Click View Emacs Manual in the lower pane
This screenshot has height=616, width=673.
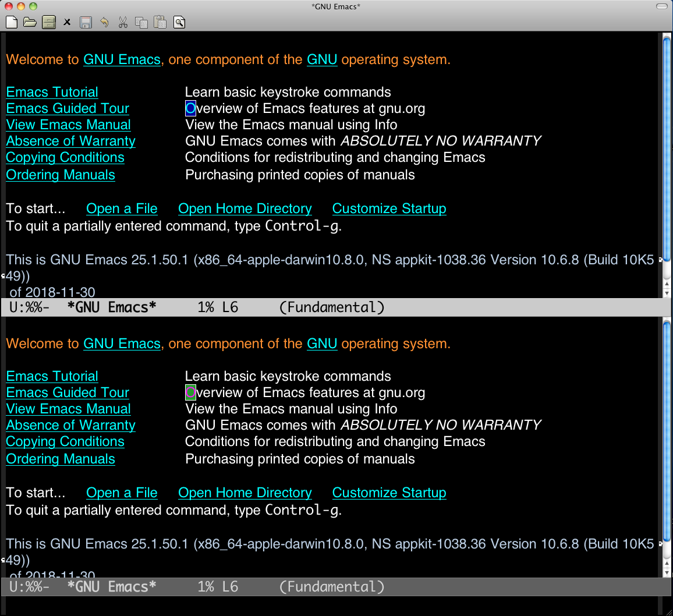tap(68, 409)
